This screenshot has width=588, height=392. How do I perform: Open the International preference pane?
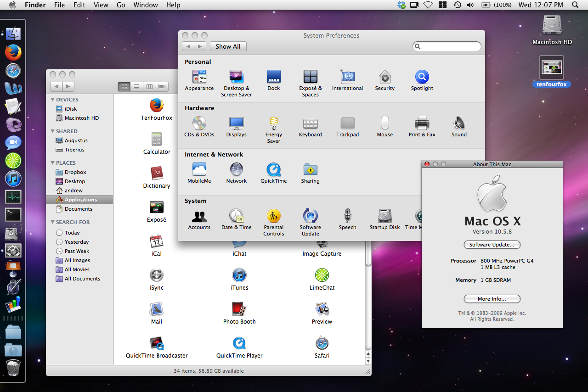pos(347,77)
